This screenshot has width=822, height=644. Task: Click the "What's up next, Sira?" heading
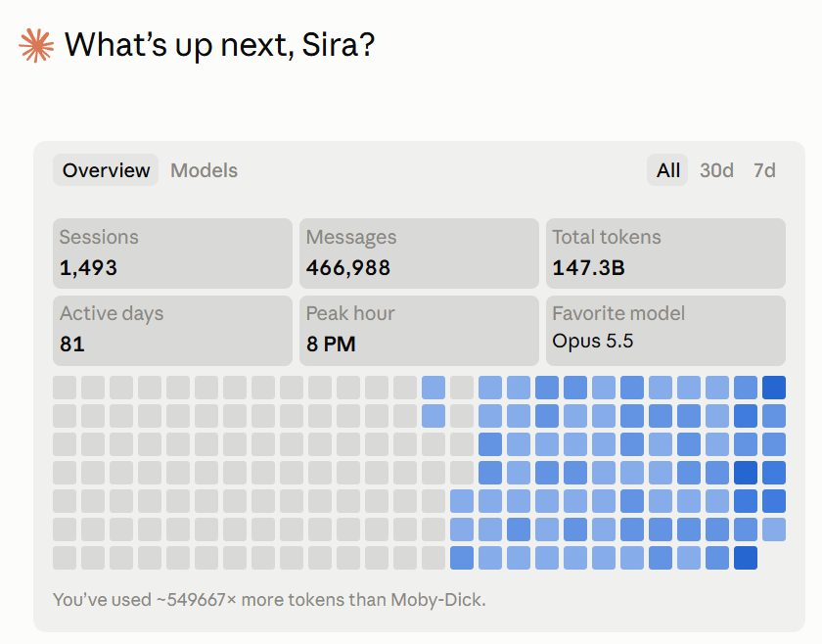point(219,45)
